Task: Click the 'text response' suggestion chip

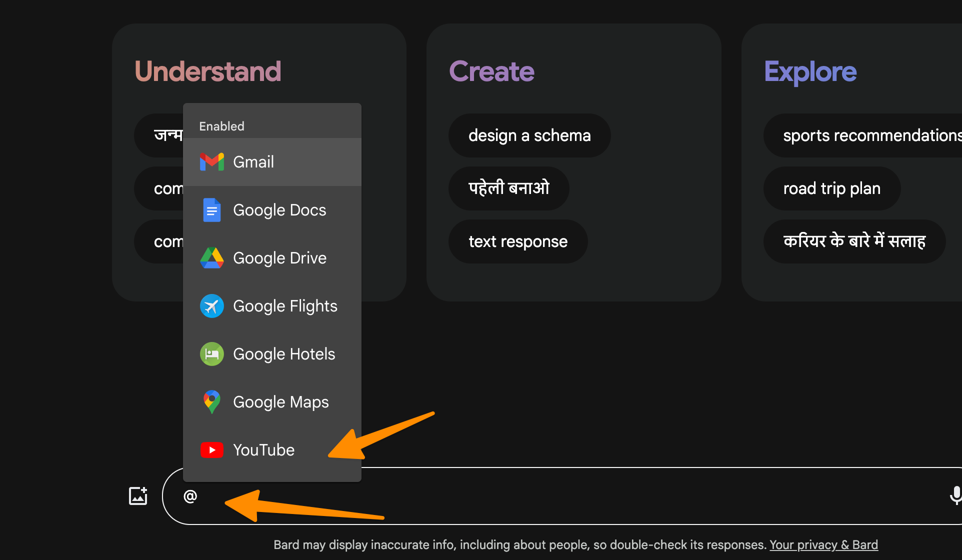Action: point(517,241)
